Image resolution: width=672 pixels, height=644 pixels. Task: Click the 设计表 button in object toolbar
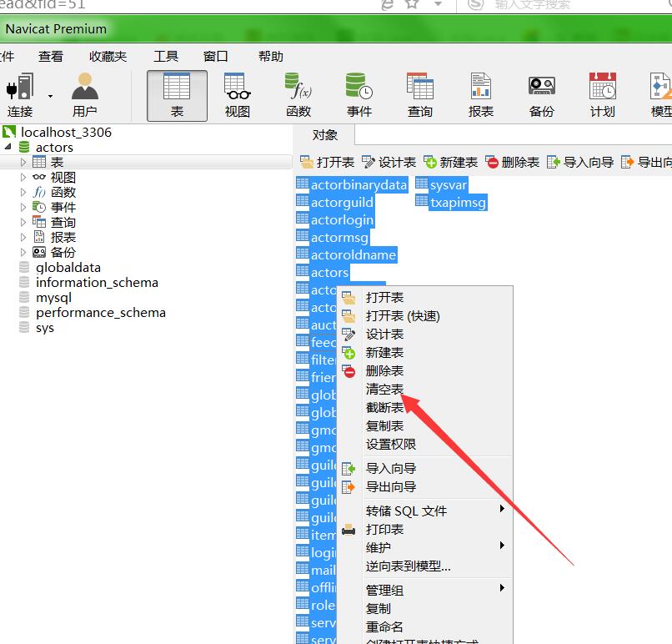(x=389, y=162)
